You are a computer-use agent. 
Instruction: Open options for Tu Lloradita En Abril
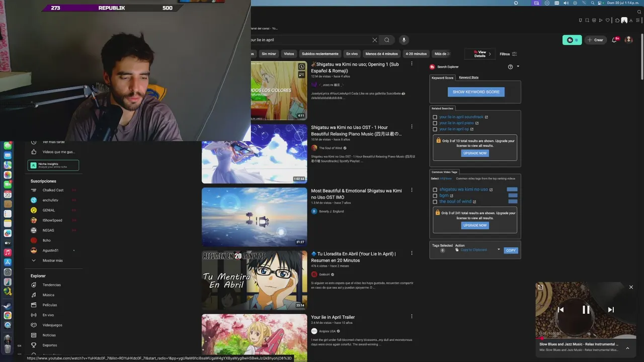click(x=412, y=253)
